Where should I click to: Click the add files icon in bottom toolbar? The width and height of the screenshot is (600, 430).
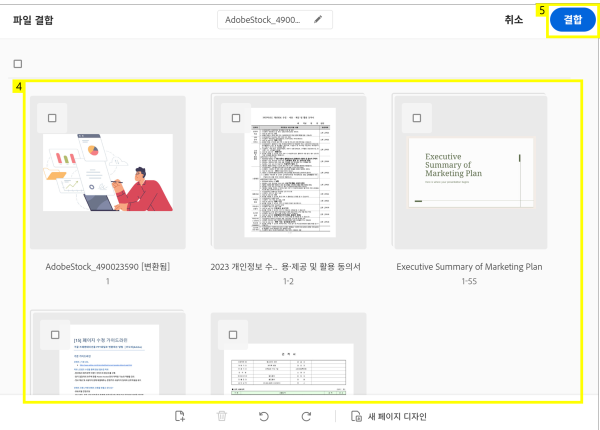pos(179,416)
